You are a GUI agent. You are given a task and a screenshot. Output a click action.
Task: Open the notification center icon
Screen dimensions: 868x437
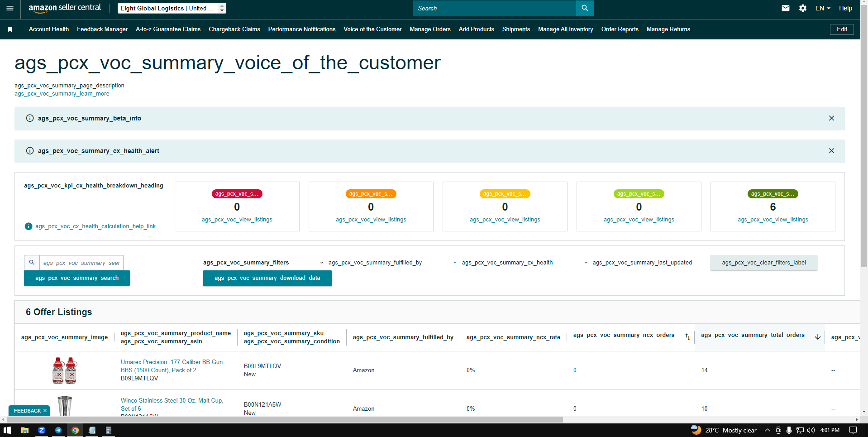click(x=853, y=430)
